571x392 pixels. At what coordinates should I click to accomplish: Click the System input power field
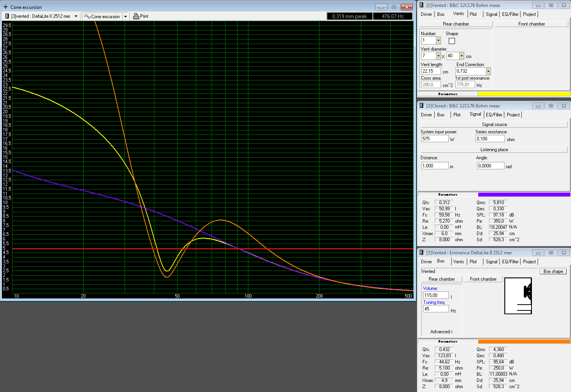tap(435, 139)
